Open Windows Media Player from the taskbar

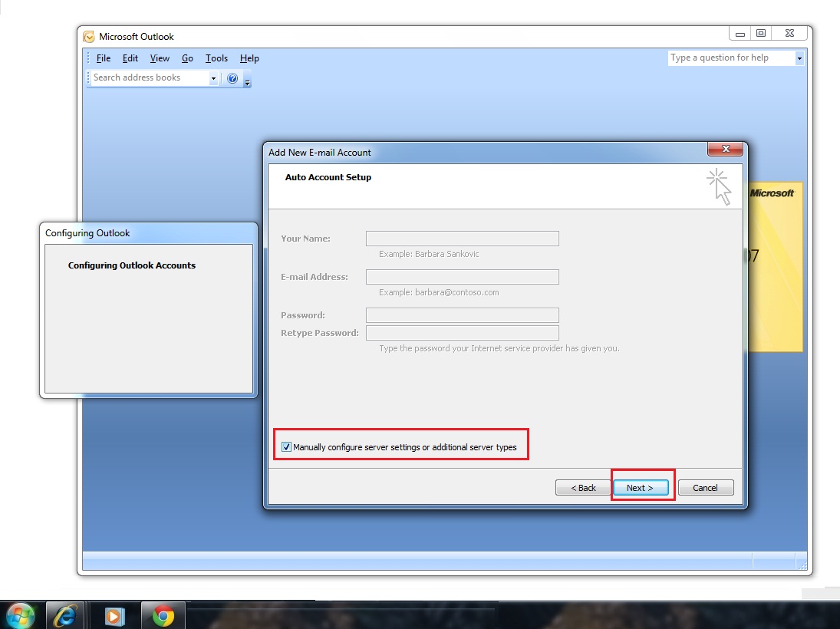(114, 616)
